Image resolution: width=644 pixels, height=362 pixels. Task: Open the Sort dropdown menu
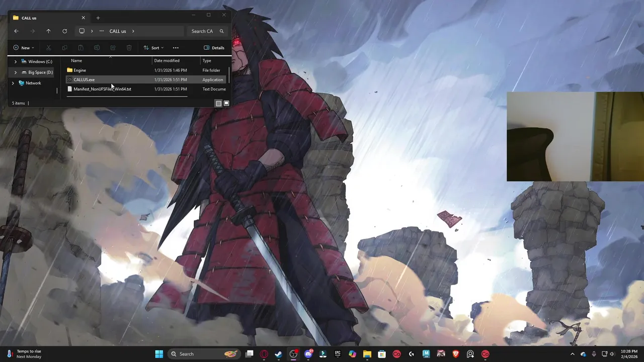tap(153, 48)
